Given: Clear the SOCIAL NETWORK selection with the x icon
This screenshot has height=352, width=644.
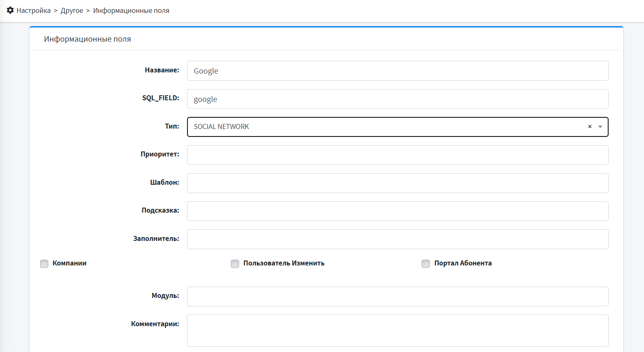Looking at the screenshot, I should (589, 127).
